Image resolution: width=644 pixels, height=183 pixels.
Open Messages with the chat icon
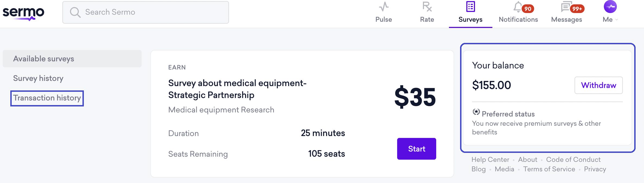566,7
